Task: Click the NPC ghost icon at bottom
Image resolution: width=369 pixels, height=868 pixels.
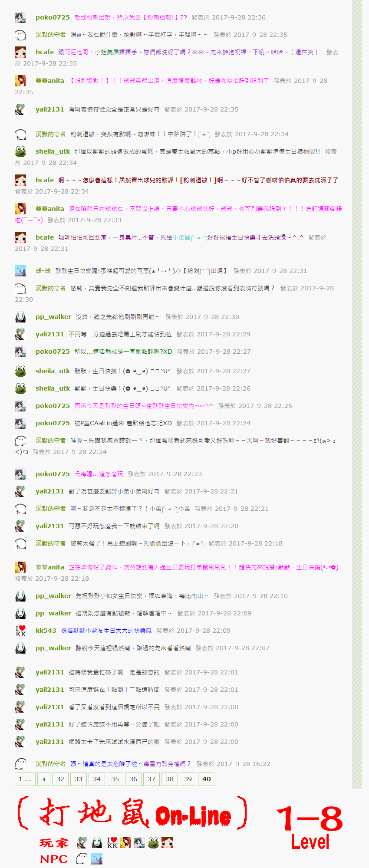Action: click(x=82, y=858)
